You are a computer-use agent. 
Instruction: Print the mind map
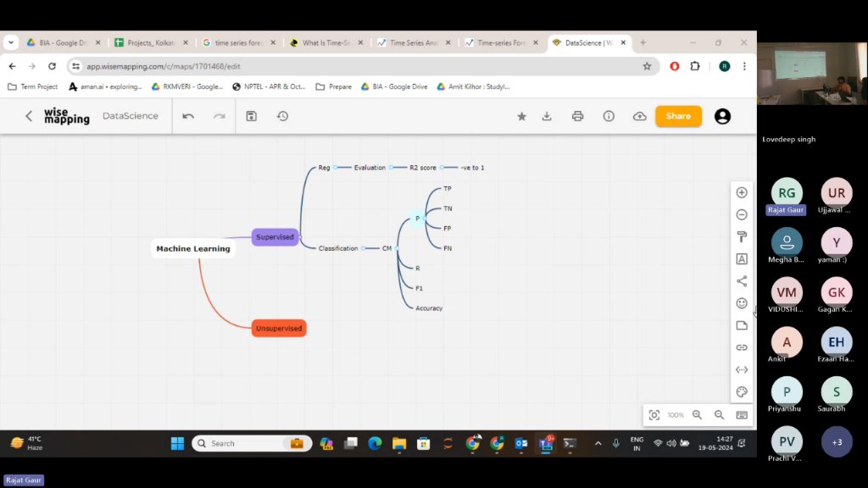tap(578, 116)
